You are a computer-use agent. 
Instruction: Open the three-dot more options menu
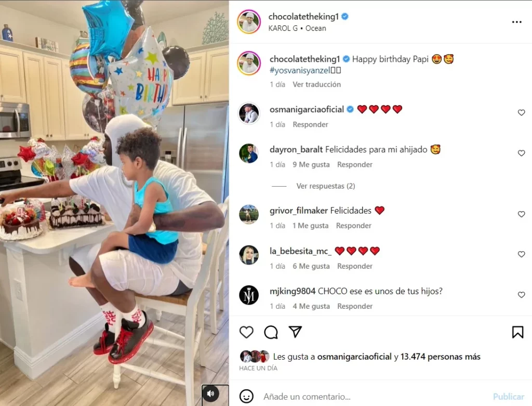click(x=517, y=22)
